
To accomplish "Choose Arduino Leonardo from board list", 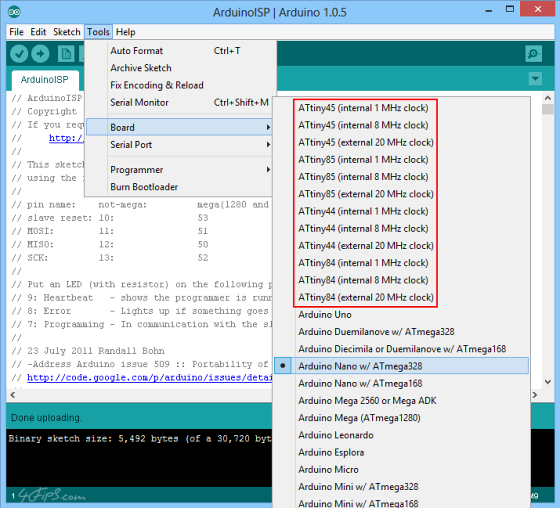I will pyautogui.click(x=336, y=435).
